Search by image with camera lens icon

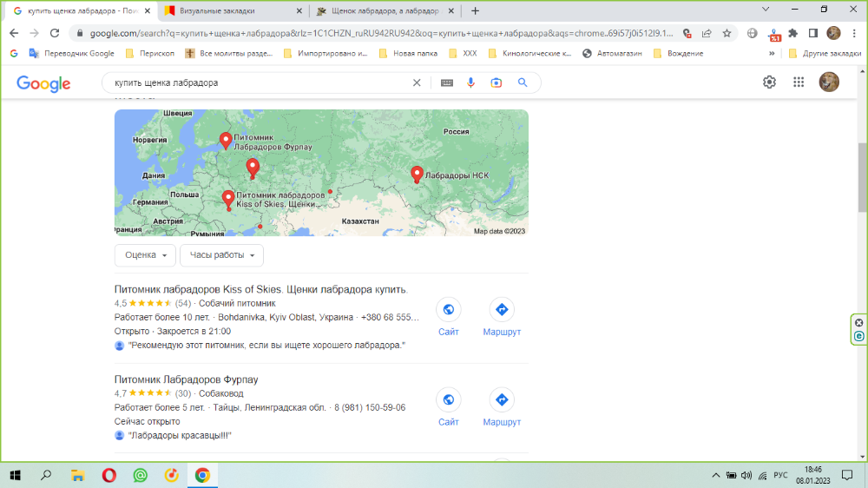(x=496, y=82)
